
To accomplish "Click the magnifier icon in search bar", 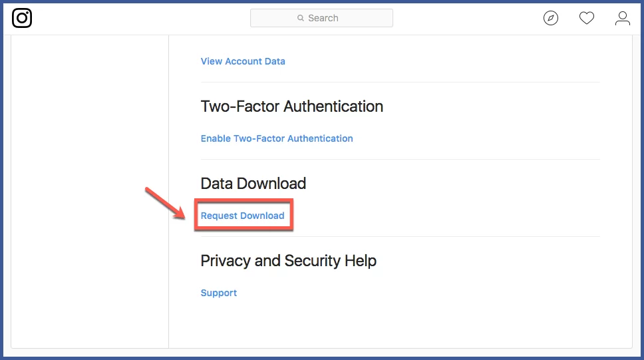I will click(301, 19).
